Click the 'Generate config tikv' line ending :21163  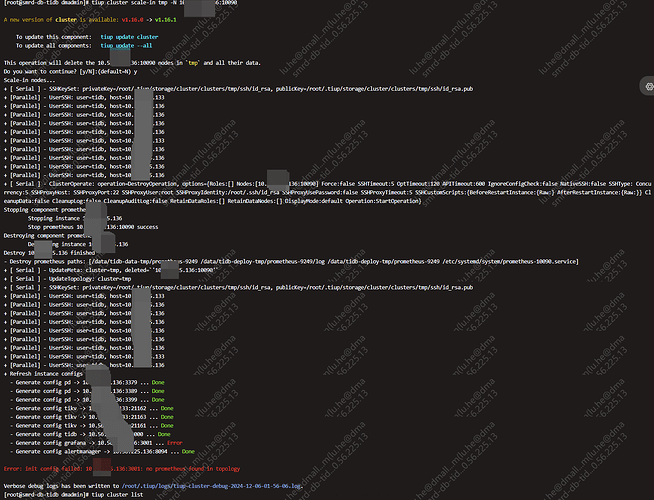point(92,417)
